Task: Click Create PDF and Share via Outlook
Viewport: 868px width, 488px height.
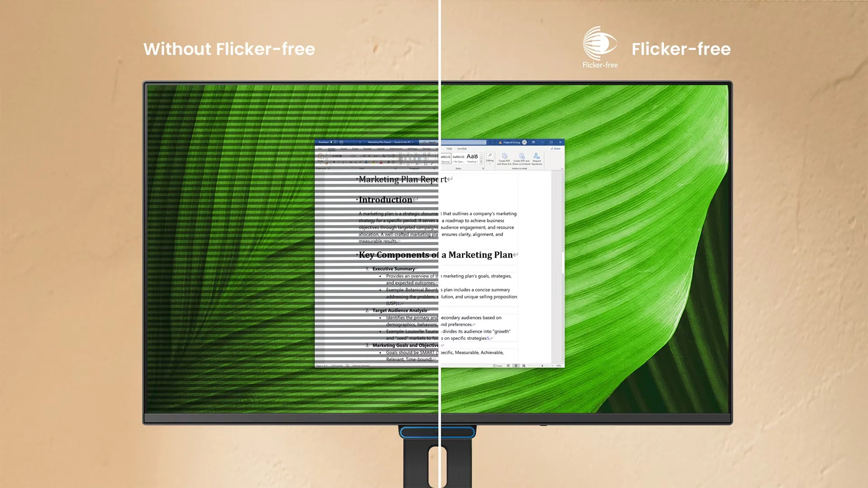Action: [522, 156]
